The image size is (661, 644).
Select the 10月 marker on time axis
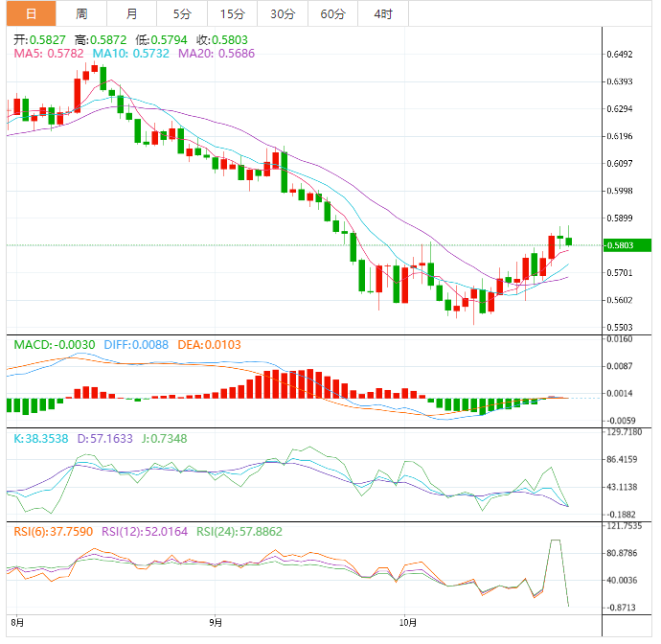pos(408,621)
